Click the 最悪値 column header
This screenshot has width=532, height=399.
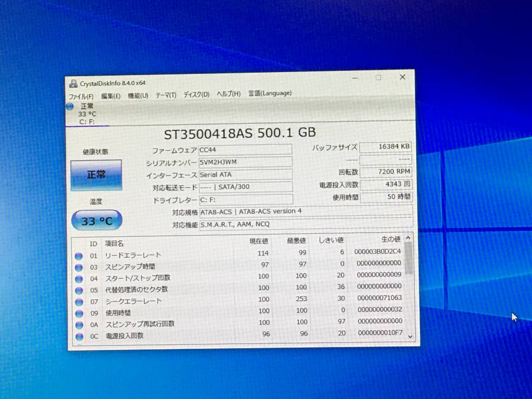[x=296, y=241]
